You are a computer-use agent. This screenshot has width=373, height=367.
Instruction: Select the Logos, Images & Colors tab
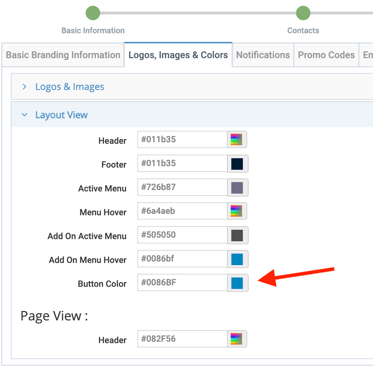[x=178, y=55]
